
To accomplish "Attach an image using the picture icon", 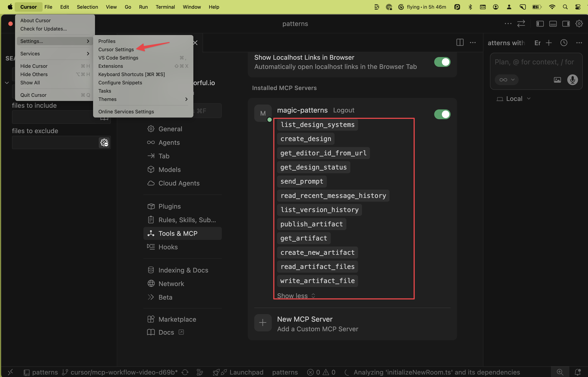I will click(x=558, y=79).
